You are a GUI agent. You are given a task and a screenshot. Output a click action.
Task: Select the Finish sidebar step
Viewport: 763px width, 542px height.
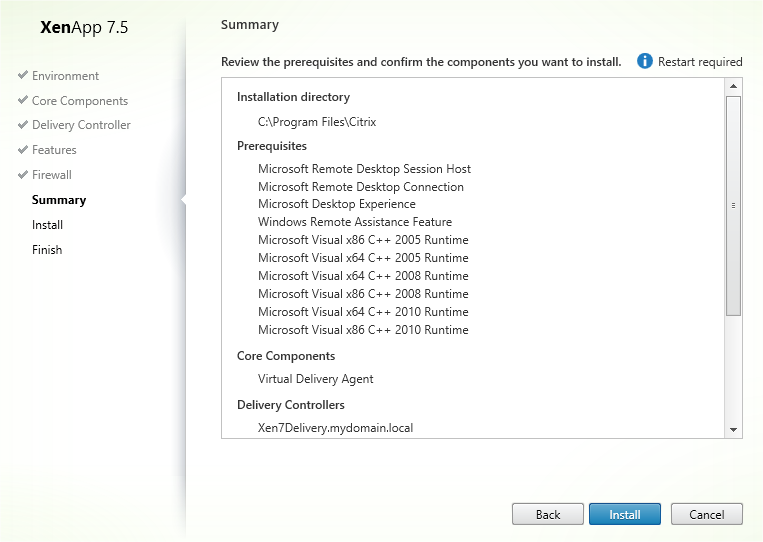(47, 250)
